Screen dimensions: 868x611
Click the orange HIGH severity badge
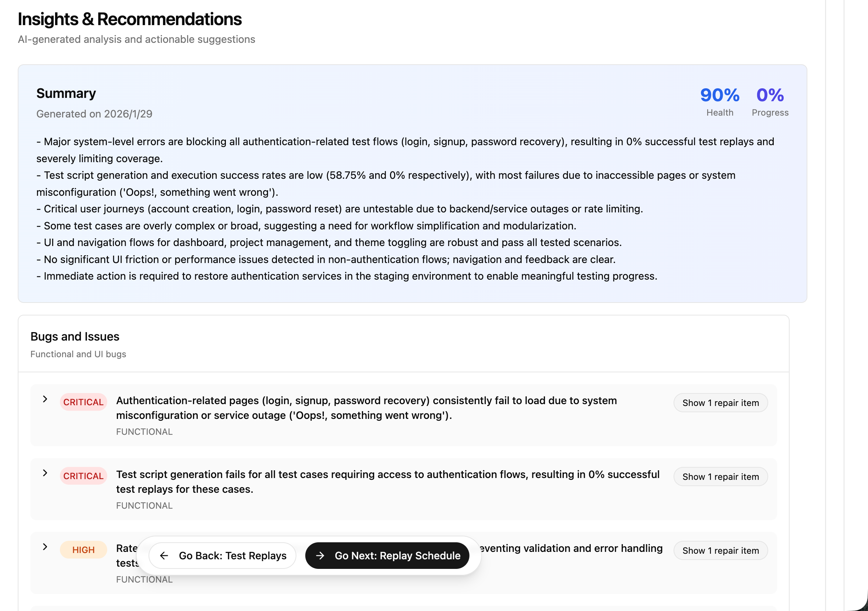83,550
